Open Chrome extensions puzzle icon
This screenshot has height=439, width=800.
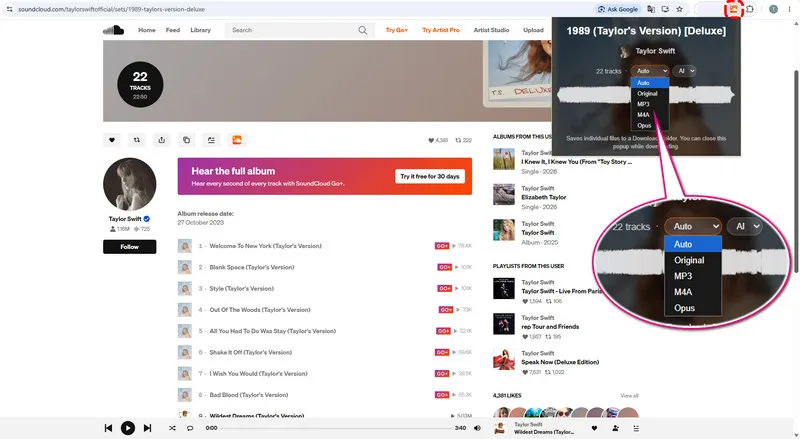pyautogui.click(x=750, y=9)
